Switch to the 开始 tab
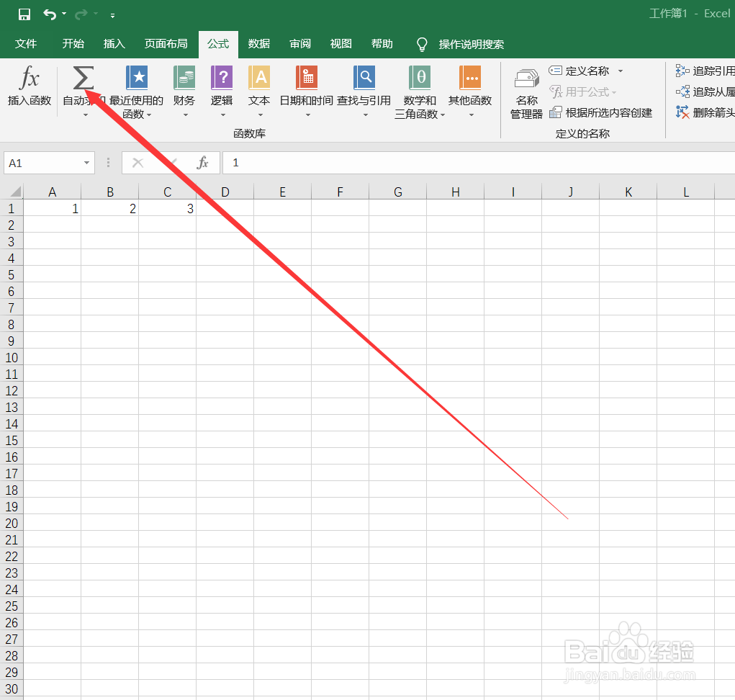 click(x=73, y=44)
